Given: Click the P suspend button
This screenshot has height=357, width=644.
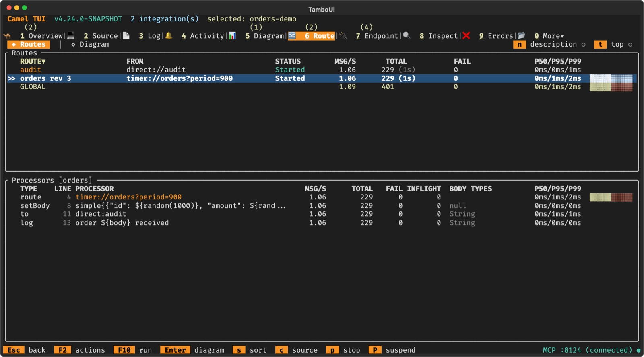Looking at the screenshot, I should [x=392, y=350].
